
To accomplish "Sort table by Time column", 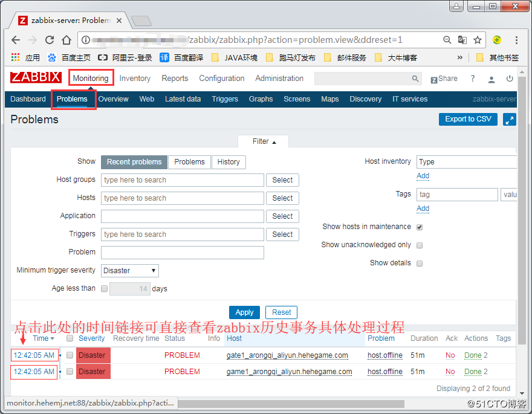I will (44, 338).
